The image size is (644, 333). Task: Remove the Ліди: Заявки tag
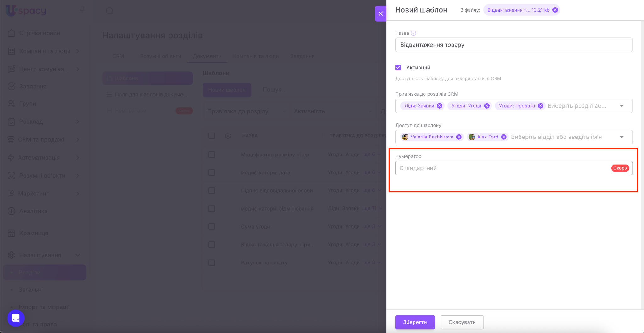click(440, 106)
